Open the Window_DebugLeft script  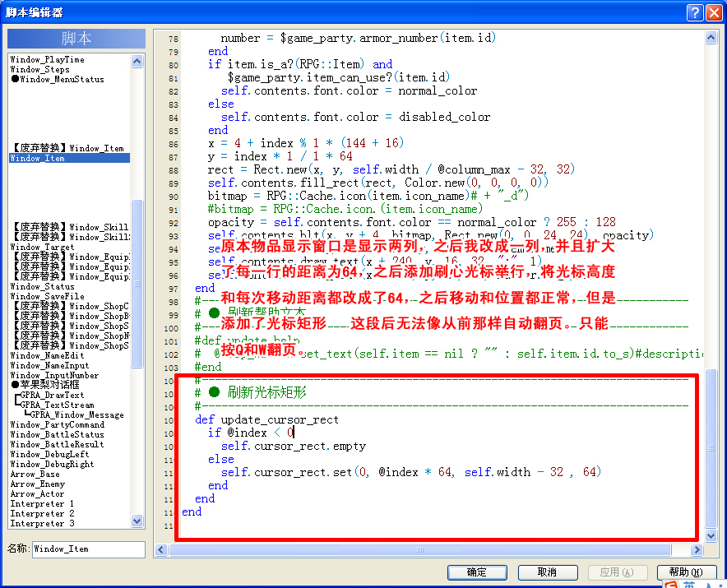49,455
